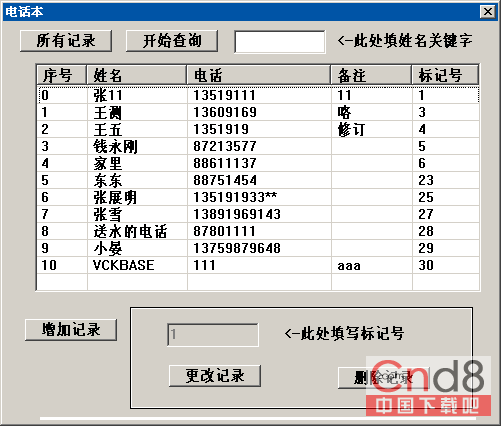Click the 增加记录 button
501x426 pixels.
pos(71,330)
